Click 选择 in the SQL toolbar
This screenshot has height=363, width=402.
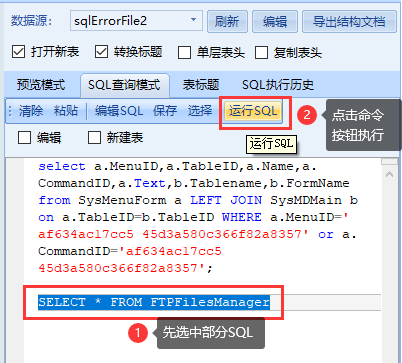(200, 111)
